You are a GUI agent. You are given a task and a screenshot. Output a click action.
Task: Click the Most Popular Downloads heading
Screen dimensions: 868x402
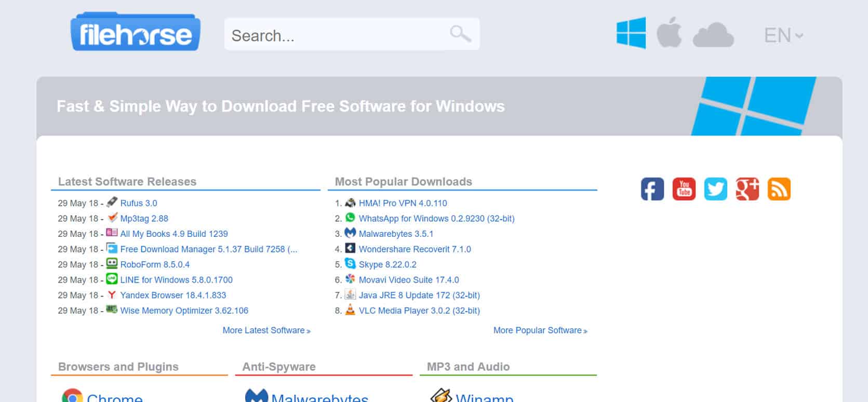click(404, 182)
